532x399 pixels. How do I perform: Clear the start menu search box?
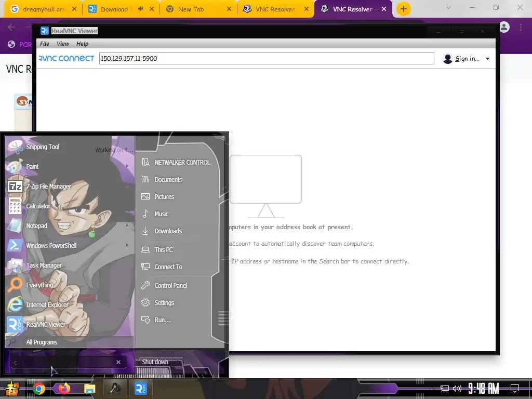118,362
